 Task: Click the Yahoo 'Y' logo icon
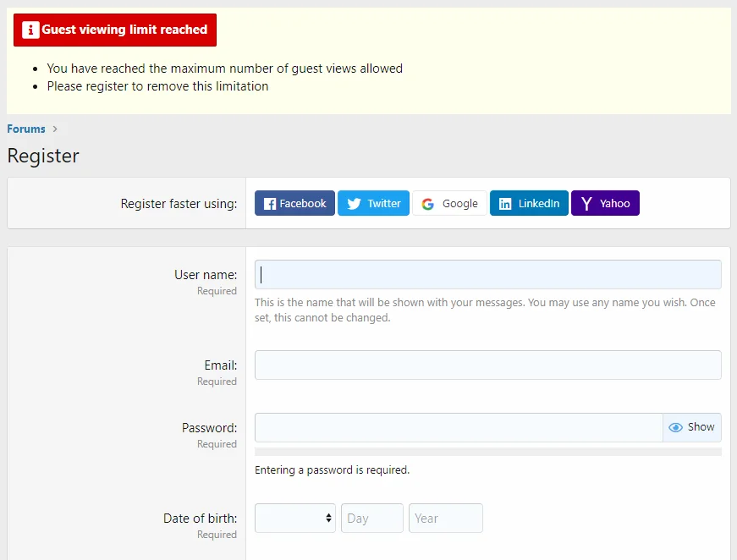pos(586,204)
